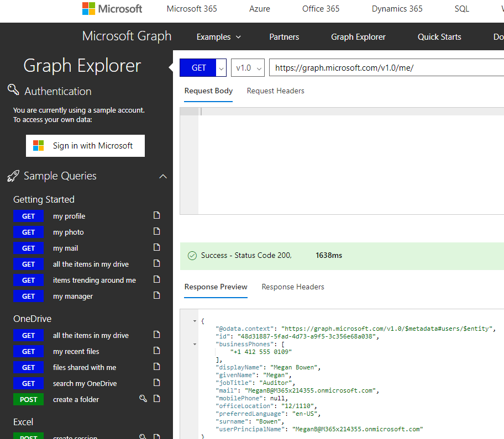Image resolution: width=504 pixels, height=439 pixels.
Task: Open the docs icon next to "files shared with me"
Action: click(156, 367)
